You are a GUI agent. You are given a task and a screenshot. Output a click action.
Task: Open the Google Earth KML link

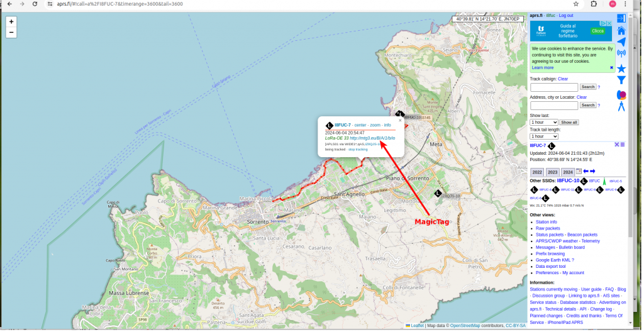coord(553,260)
